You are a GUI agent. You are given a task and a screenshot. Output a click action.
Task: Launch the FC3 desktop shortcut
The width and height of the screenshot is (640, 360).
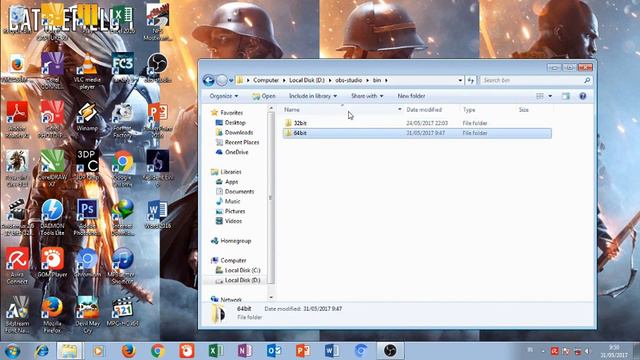tap(122, 68)
